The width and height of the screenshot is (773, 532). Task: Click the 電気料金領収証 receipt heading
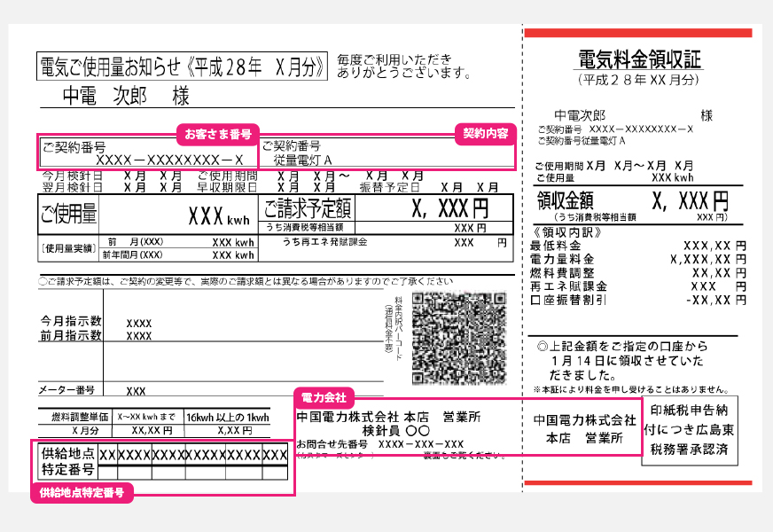(639, 59)
